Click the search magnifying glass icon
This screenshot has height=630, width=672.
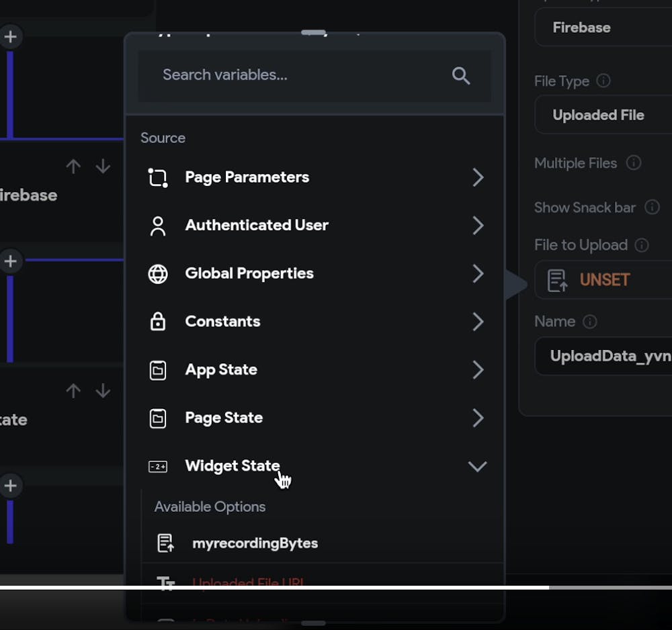coord(462,75)
